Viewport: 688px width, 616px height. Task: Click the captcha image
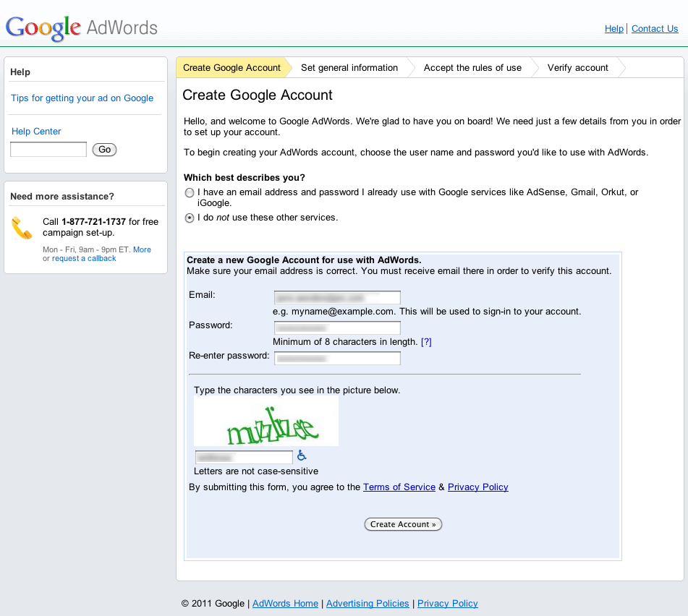tap(266, 422)
